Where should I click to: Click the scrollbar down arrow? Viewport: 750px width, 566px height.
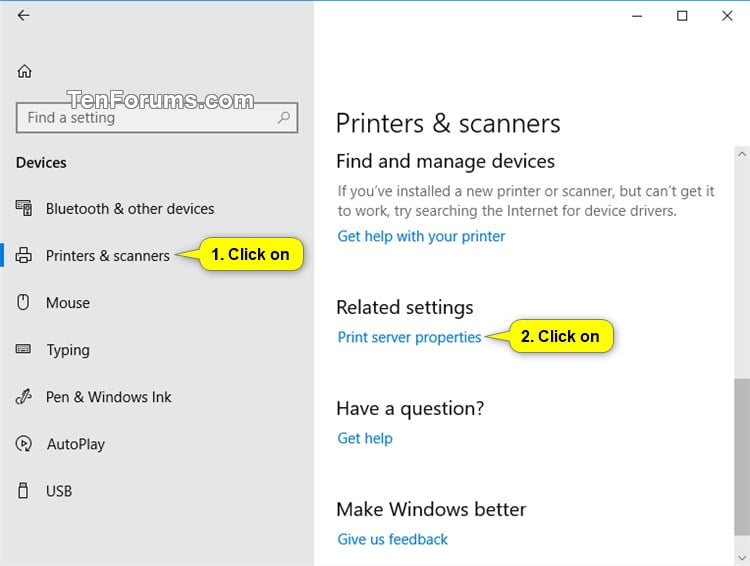pyautogui.click(x=742, y=558)
